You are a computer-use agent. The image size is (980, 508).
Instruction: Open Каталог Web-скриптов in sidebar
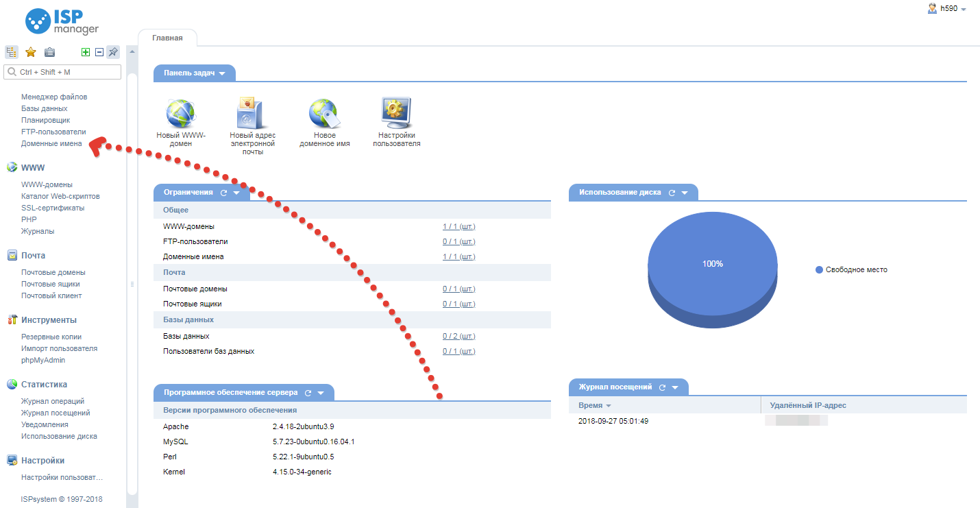tap(60, 196)
